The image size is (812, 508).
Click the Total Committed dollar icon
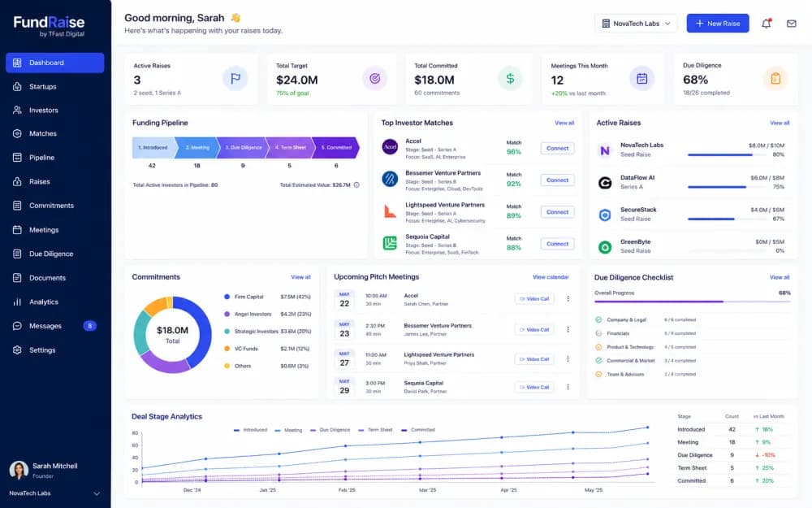(510, 79)
